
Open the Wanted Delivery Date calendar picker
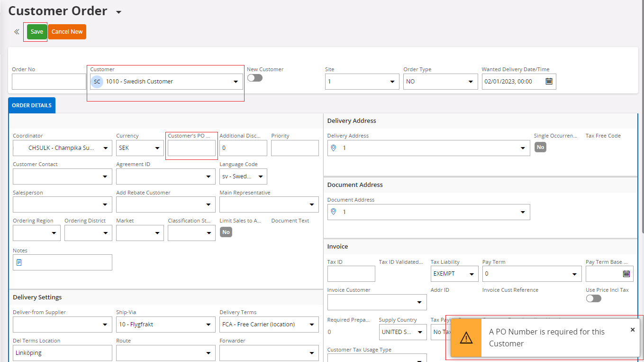(549, 82)
